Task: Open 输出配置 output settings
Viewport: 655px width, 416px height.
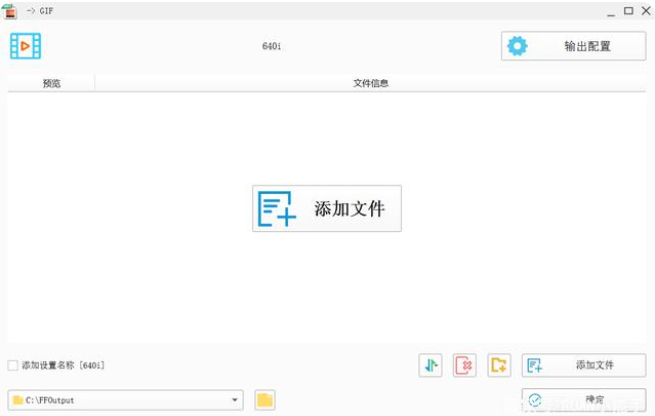Action: (x=573, y=46)
